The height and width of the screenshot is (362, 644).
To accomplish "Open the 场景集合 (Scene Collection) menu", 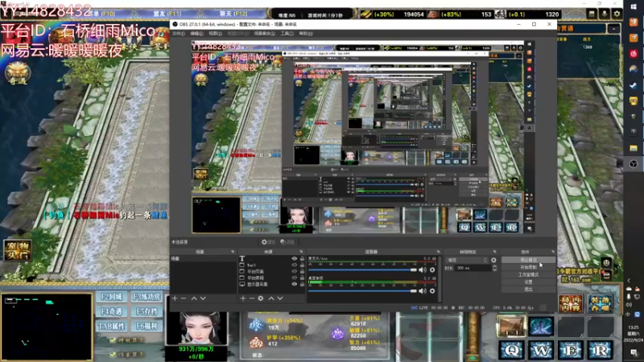I will 265,33.
